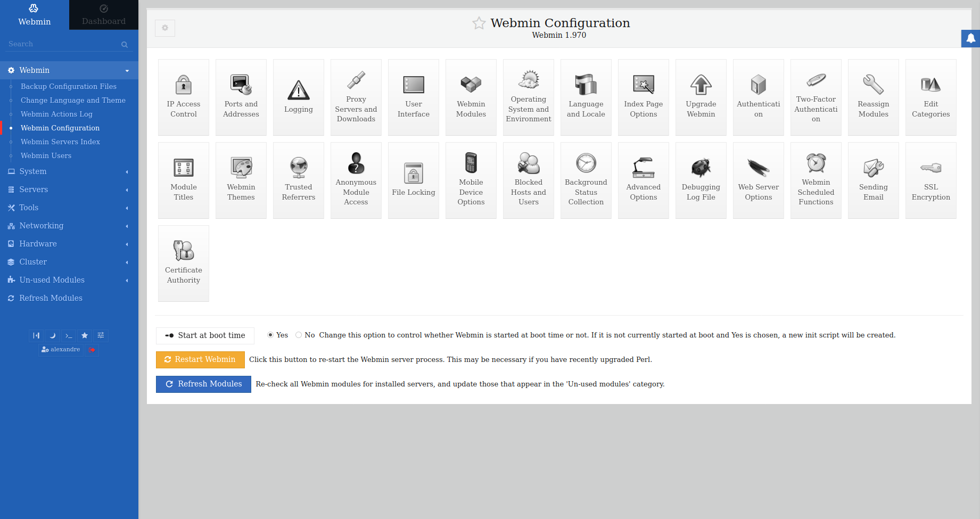Click the Restart Webmin button
Viewport: 980px width, 519px height.
click(x=200, y=360)
